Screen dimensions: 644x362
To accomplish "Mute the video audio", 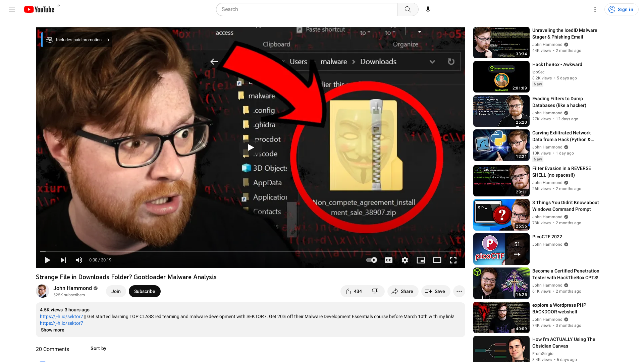I will click(x=79, y=260).
